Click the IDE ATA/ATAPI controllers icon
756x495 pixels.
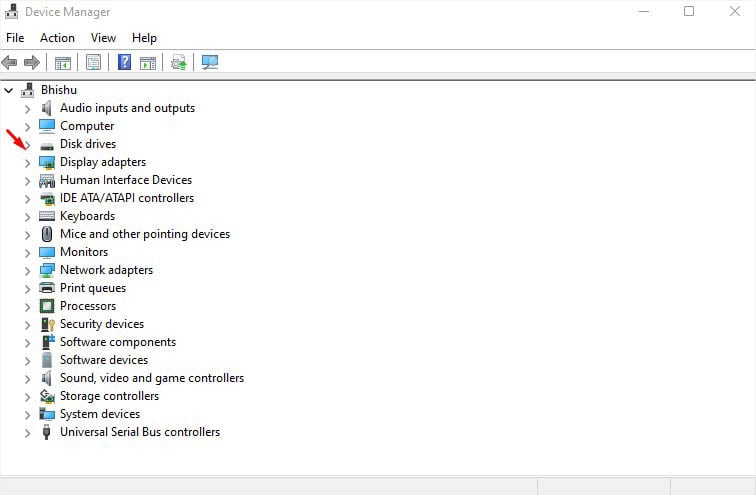click(x=47, y=199)
